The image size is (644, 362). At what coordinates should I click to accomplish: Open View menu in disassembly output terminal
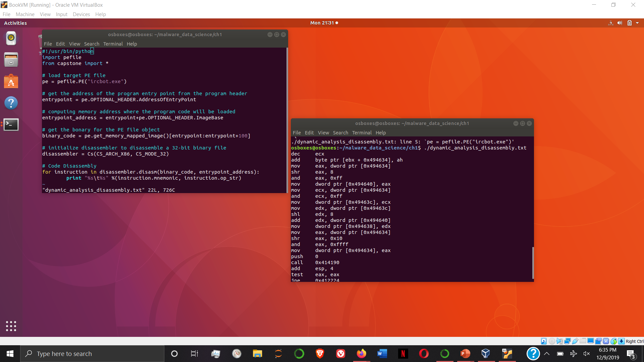[x=323, y=133]
